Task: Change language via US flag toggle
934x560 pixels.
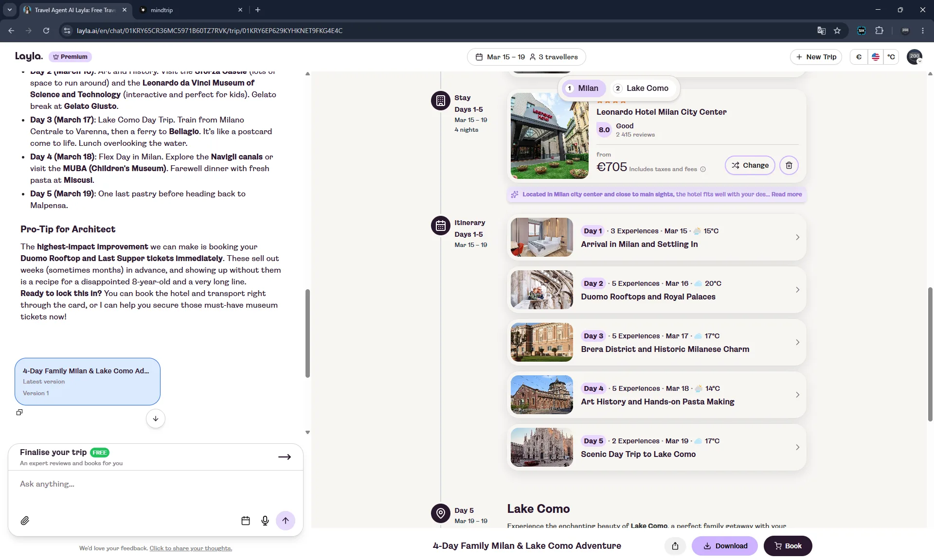Action: click(876, 57)
